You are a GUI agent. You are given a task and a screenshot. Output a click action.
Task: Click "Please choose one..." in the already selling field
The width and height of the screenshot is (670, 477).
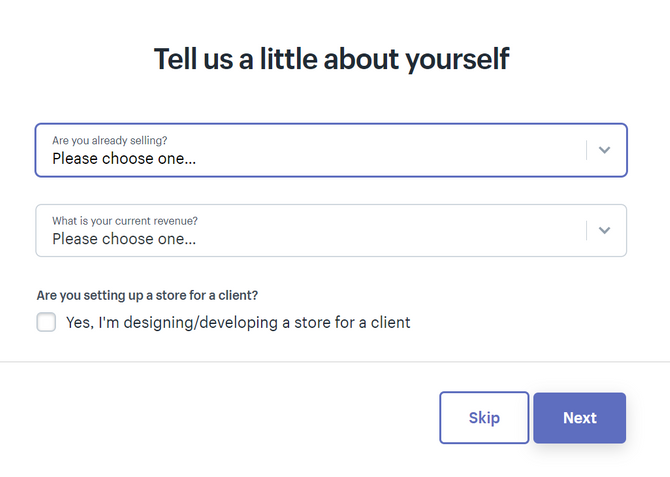[124, 158]
